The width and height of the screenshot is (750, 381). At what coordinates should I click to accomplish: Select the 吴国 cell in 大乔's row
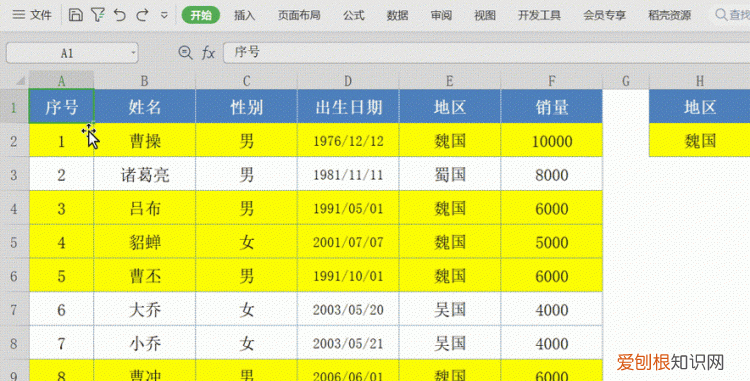(450, 310)
